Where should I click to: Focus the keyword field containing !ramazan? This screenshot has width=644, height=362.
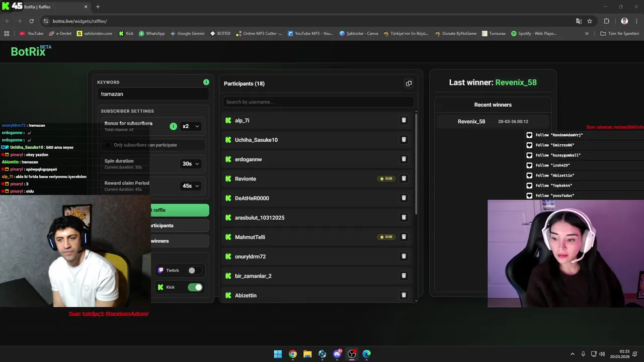(153, 94)
